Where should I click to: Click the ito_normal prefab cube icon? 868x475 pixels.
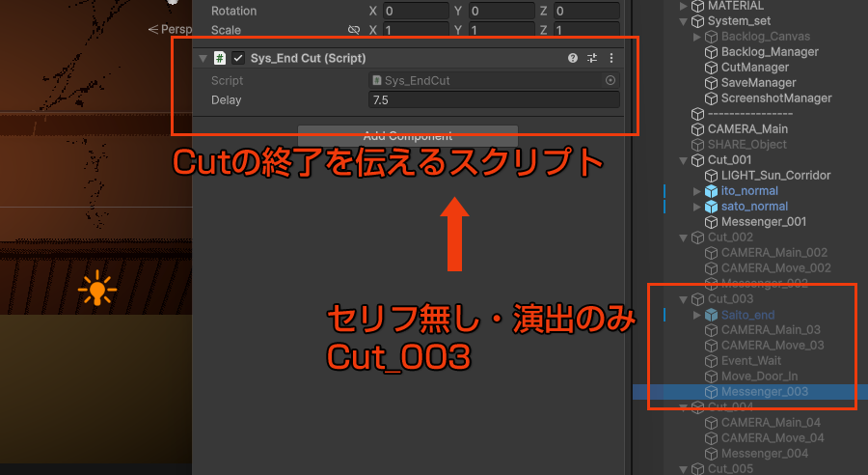[x=712, y=191]
